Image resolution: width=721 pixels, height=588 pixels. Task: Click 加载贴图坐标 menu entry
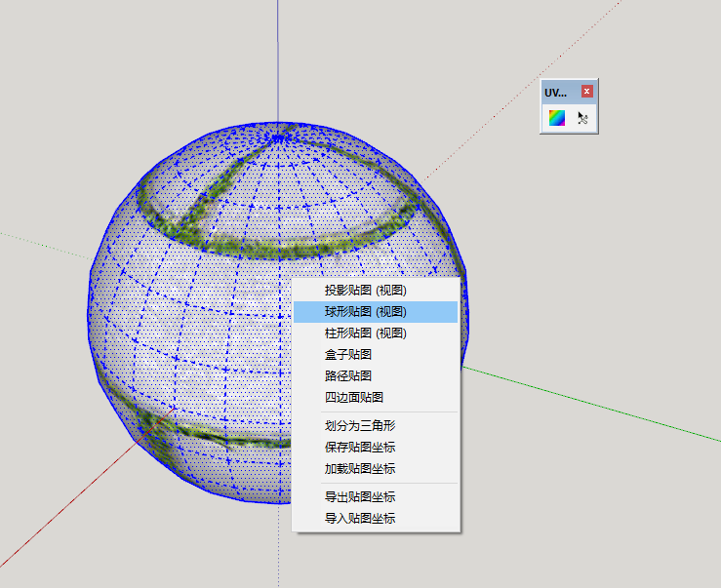pos(376,468)
